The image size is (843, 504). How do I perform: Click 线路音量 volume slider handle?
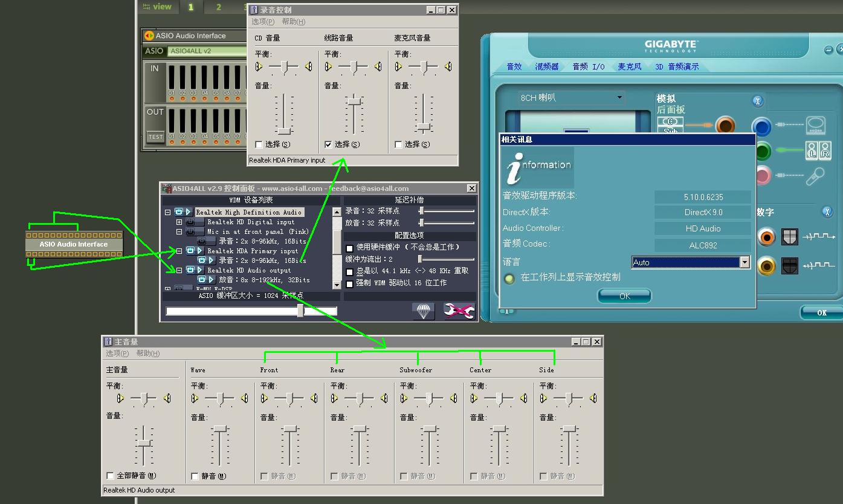pyautogui.click(x=354, y=102)
